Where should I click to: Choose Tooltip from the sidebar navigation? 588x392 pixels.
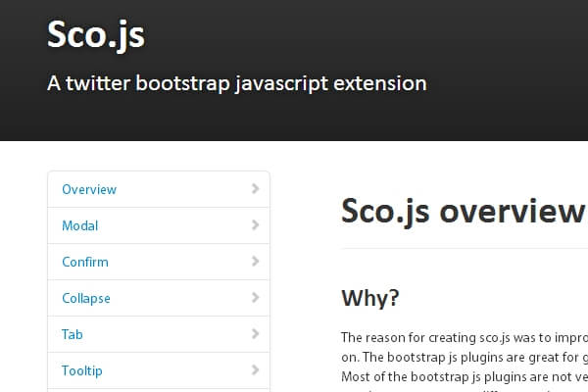coord(82,370)
